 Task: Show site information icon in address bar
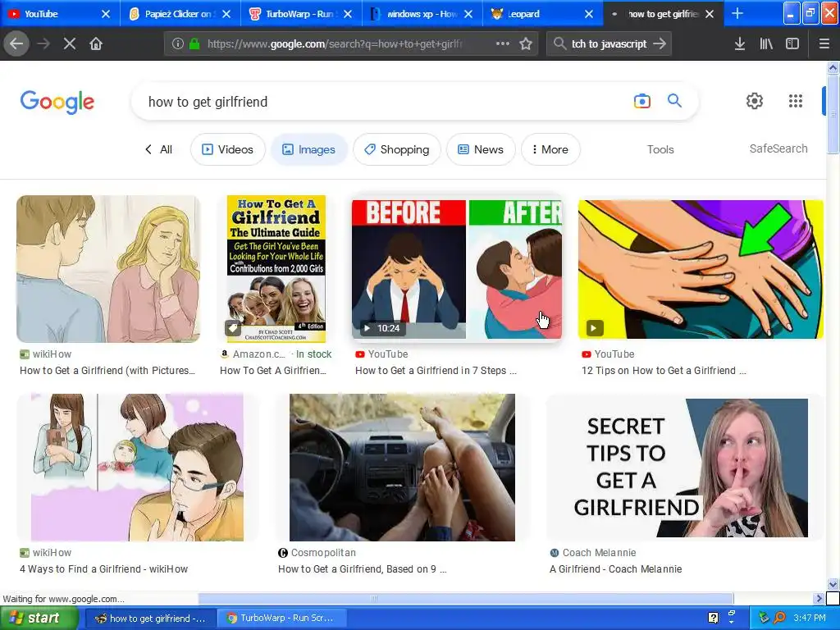coord(178,43)
